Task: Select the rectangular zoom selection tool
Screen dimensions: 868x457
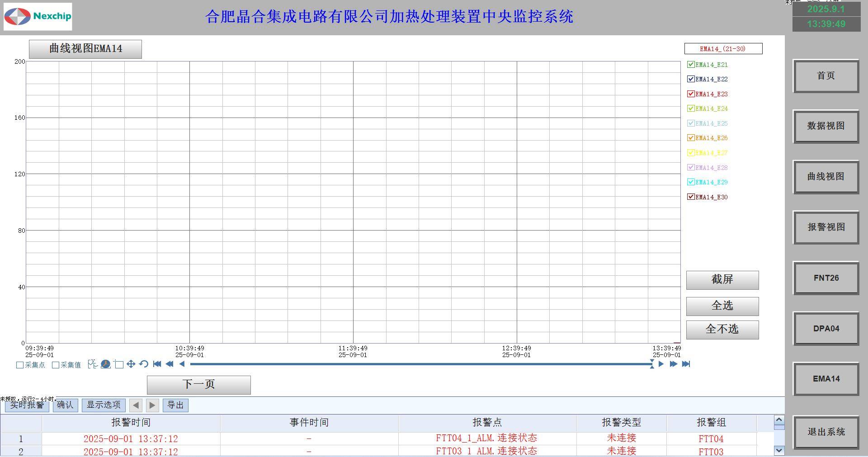Action: pos(119,364)
